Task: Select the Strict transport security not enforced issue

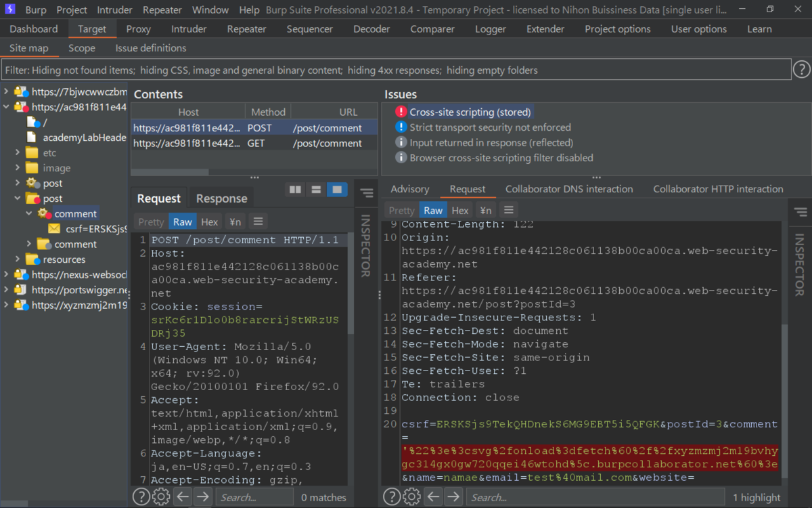Action: 490,127
